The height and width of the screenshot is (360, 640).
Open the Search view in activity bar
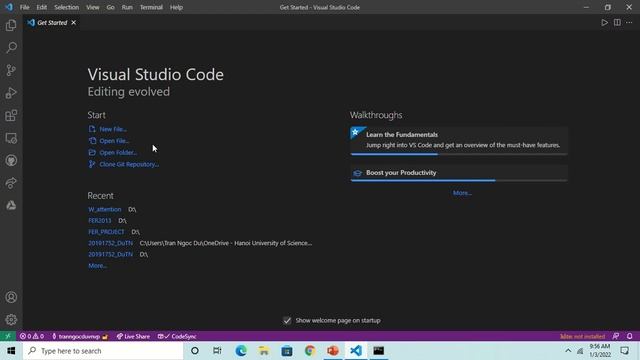coord(11,47)
